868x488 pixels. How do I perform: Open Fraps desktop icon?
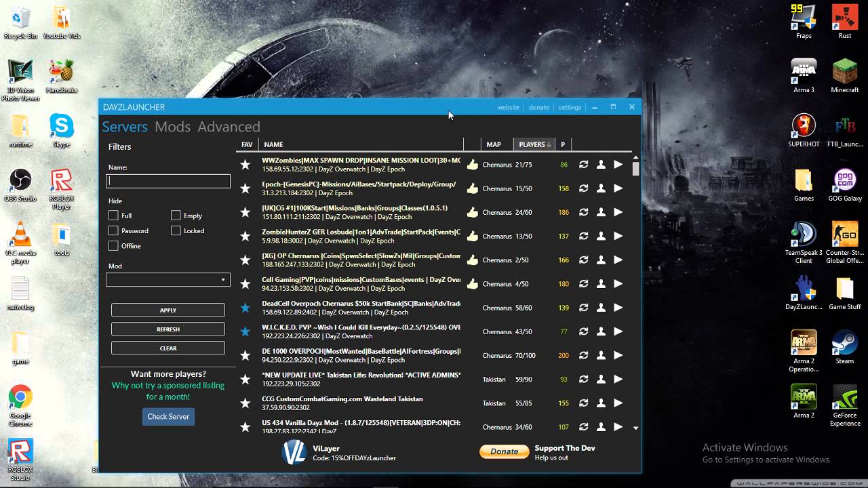point(804,22)
